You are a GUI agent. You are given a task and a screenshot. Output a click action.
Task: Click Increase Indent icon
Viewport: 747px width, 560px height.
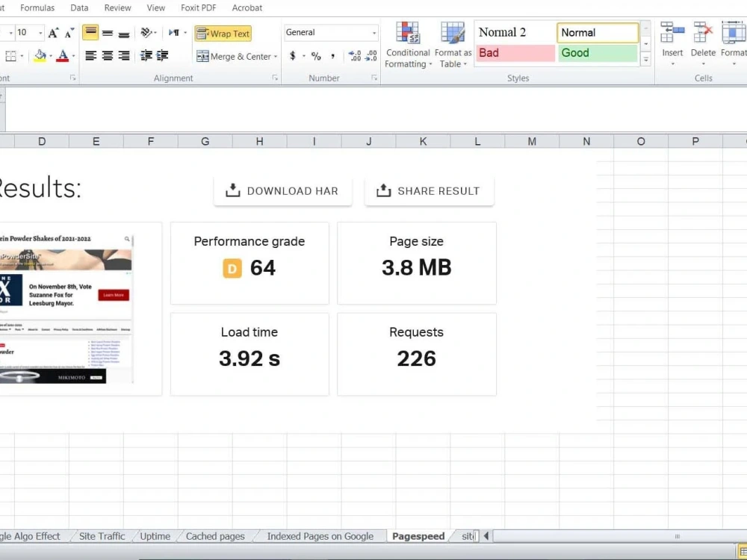pos(162,56)
